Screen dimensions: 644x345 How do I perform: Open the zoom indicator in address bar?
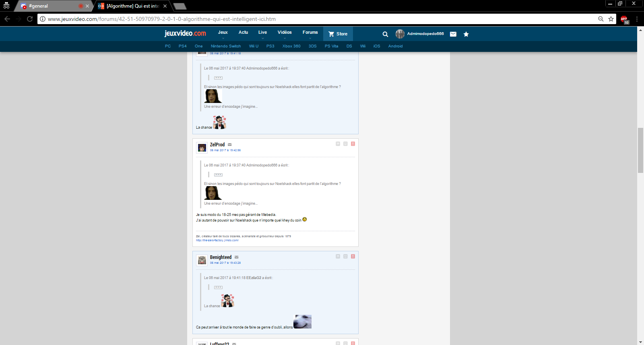[601, 19]
